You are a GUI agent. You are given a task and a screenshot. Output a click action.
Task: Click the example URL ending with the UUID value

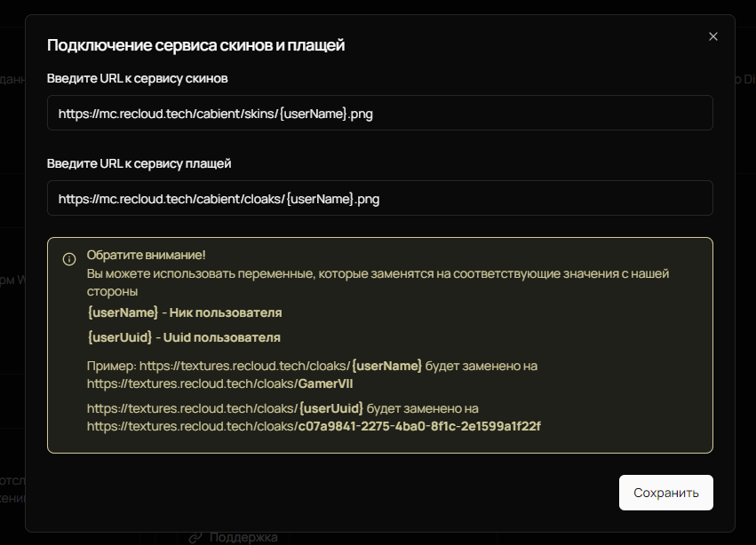tap(314, 426)
